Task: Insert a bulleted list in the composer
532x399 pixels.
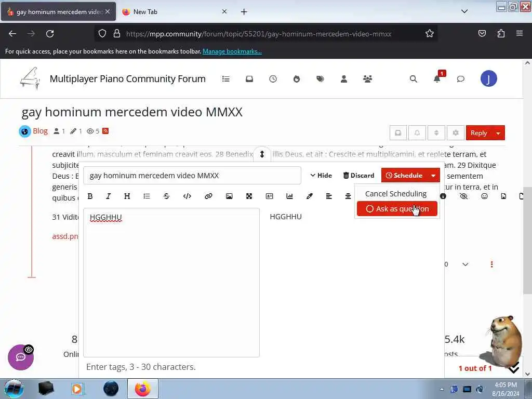Action: (147, 196)
